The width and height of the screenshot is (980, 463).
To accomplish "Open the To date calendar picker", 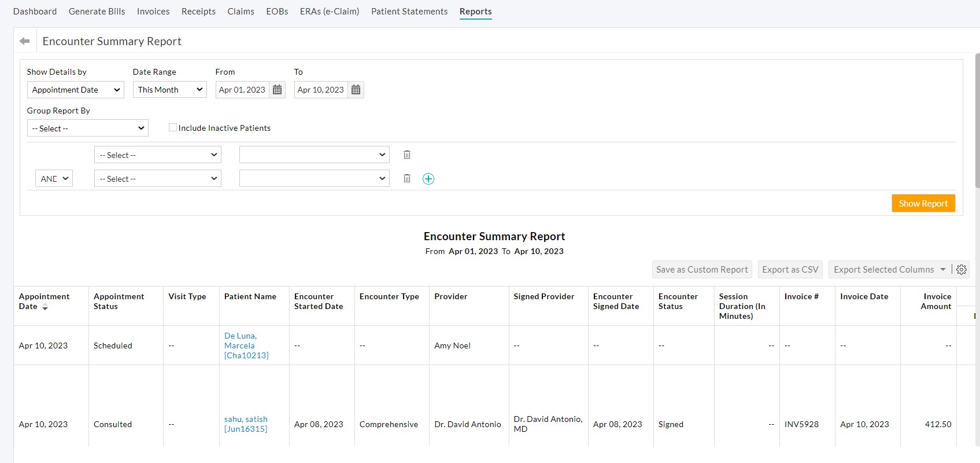I will coord(356,90).
